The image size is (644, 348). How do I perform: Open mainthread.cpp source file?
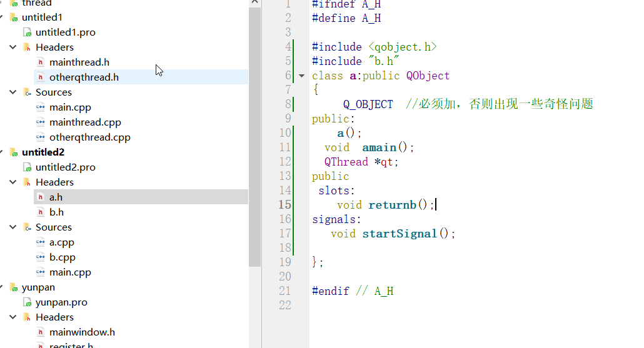85,122
